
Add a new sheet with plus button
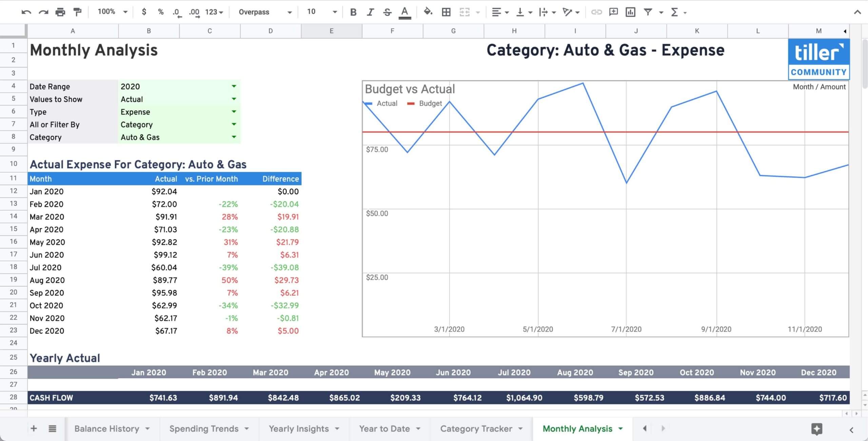34,428
